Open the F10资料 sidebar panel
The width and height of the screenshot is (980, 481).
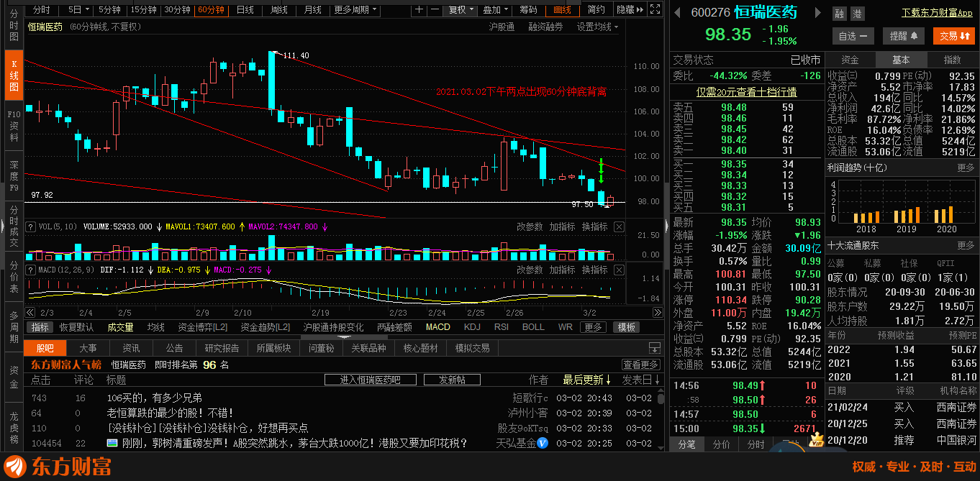tap(13, 125)
